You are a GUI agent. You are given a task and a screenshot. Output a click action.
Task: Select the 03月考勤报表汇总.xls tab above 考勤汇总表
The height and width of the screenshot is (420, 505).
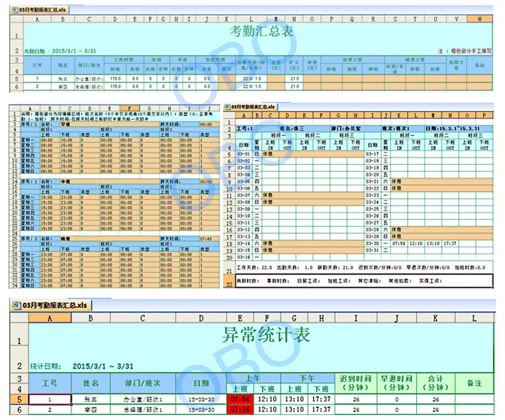click(39, 10)
